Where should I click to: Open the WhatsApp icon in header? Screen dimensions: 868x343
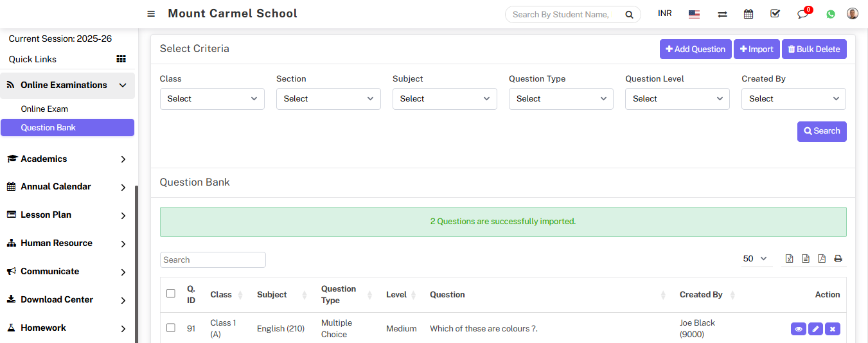coord(831,14)
